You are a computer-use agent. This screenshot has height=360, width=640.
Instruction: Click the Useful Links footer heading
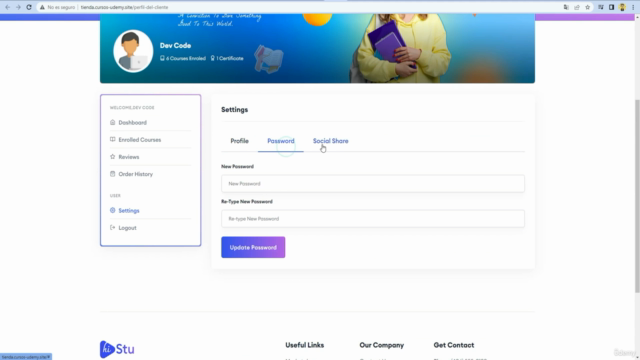[x=304, y=345]
